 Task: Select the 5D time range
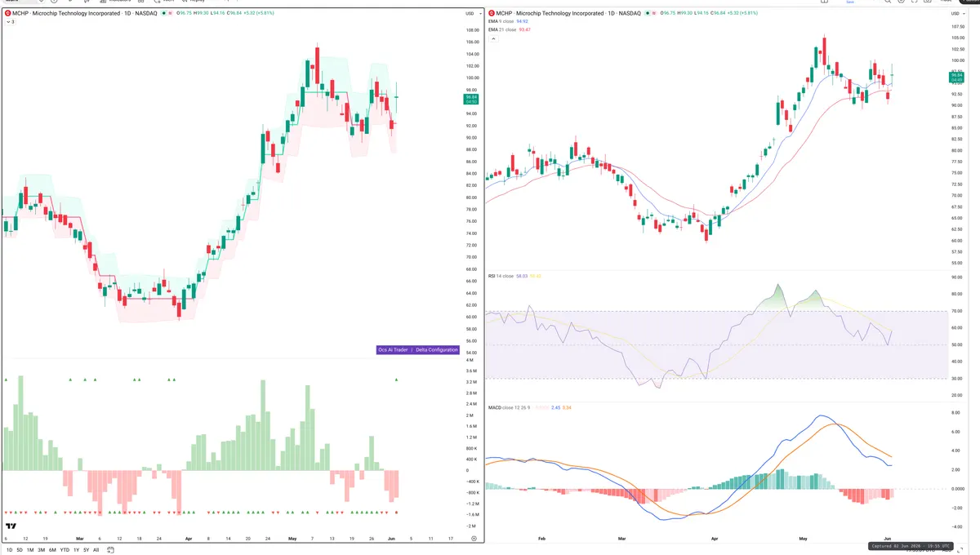[x=20, y=550]
